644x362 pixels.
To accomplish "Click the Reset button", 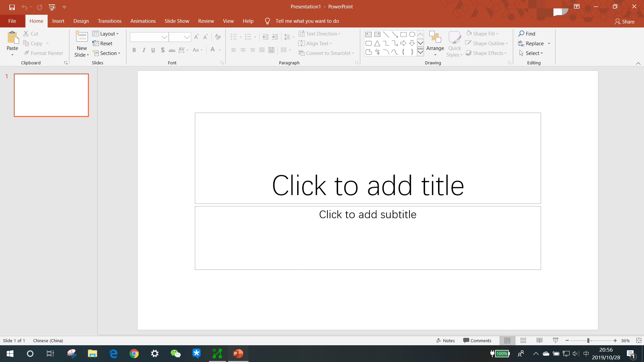I will tap(102, 43).
